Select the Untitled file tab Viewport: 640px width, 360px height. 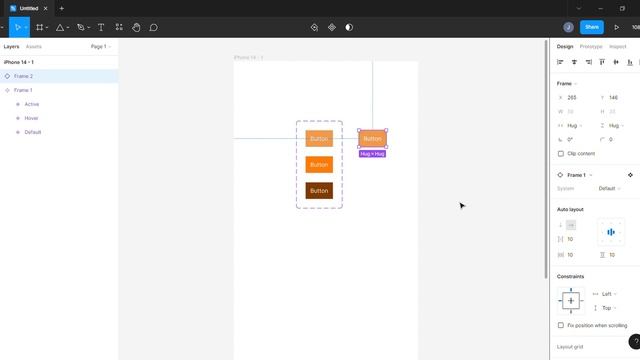pyautogui.click(x=29, y=8)
